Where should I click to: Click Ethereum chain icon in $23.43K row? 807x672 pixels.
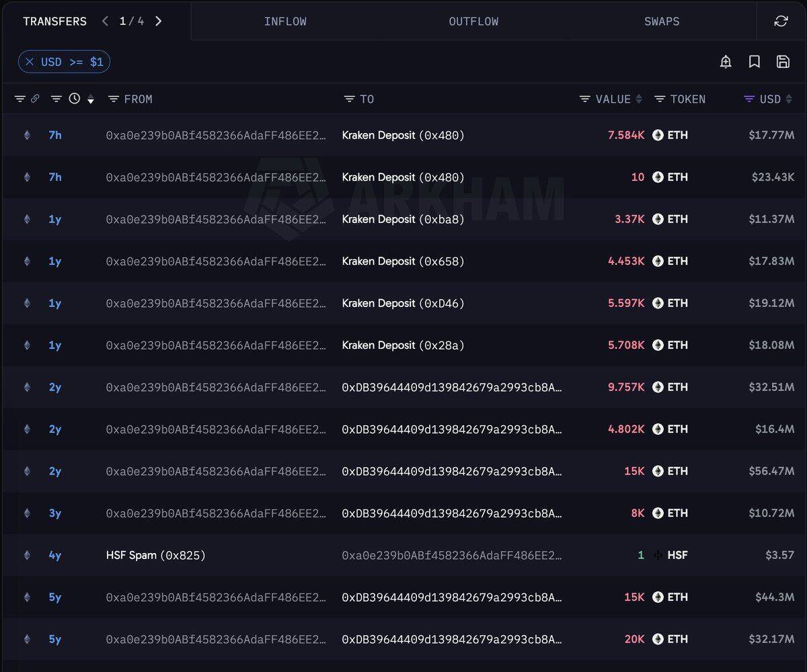27,177
